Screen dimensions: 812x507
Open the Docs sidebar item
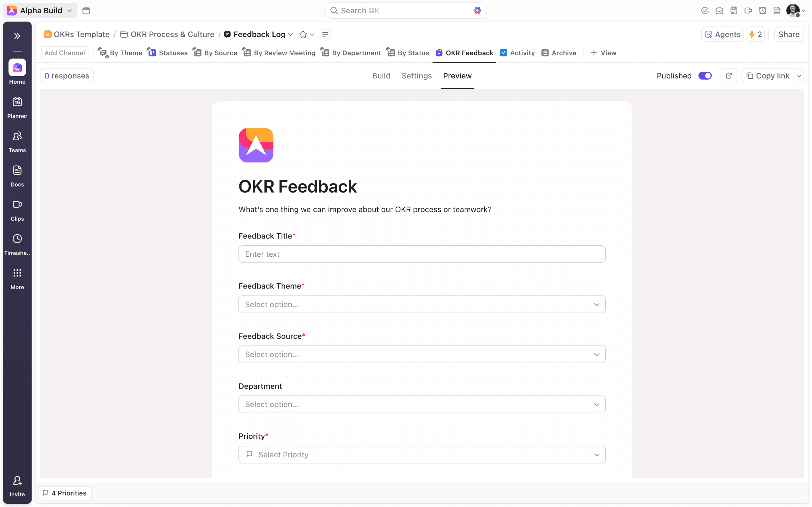(x=17, y=176)
